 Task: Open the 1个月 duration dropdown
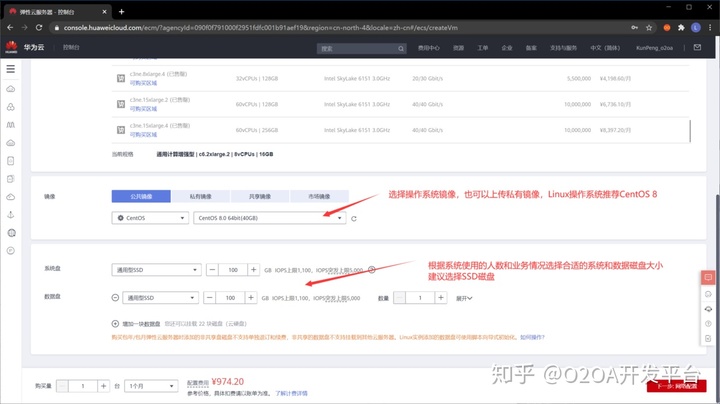point(151,386)
